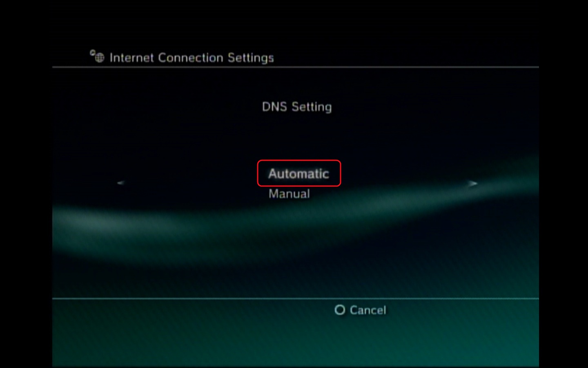Switch DNS configuration to Manual entry
This screenshot has width=588, height=368.
click(289, 194)
